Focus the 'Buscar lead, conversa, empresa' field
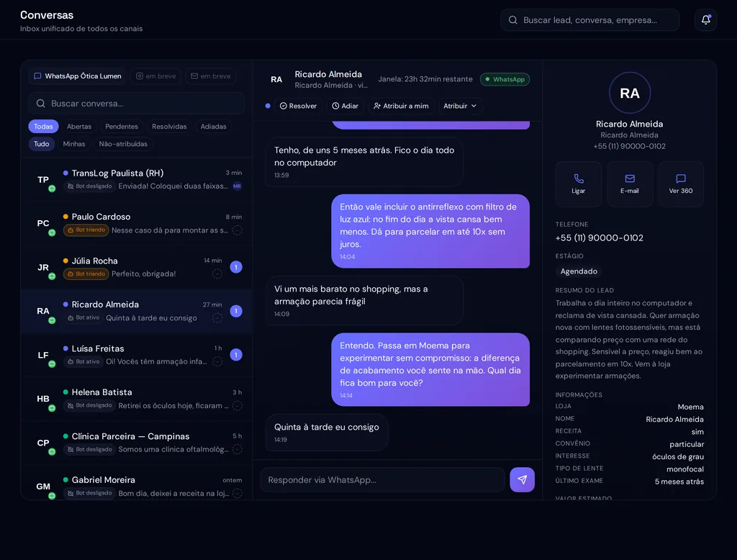737x560 pixels. (590, 20)
